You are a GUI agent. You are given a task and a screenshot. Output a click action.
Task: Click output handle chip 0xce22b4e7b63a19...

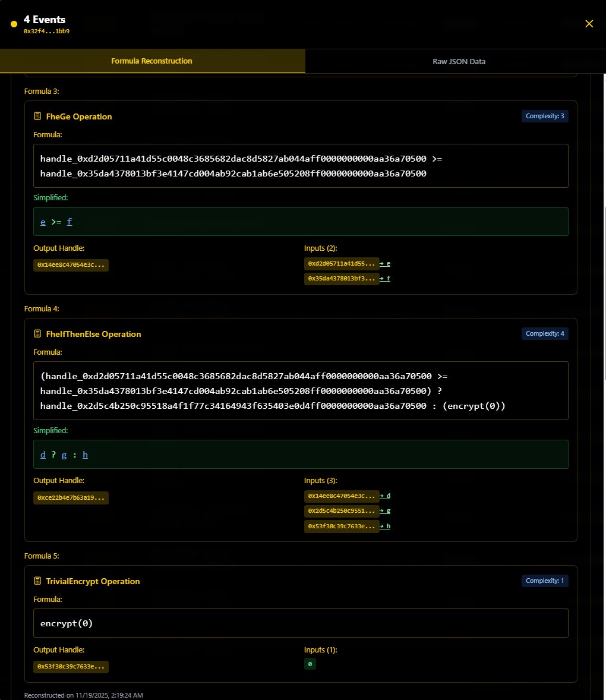pos(71,498)
